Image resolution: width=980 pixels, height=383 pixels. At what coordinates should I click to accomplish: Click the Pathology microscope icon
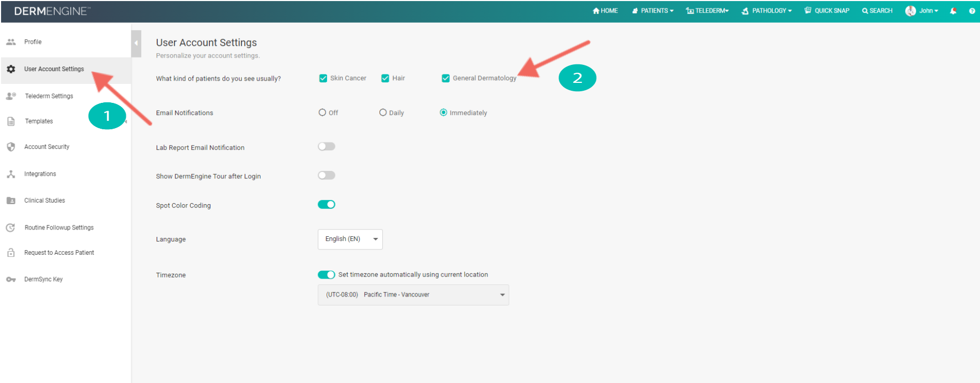[x=745, y=11]
